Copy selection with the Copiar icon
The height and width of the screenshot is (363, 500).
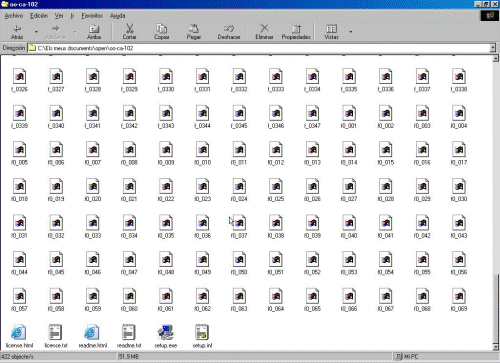coord(162,32)
